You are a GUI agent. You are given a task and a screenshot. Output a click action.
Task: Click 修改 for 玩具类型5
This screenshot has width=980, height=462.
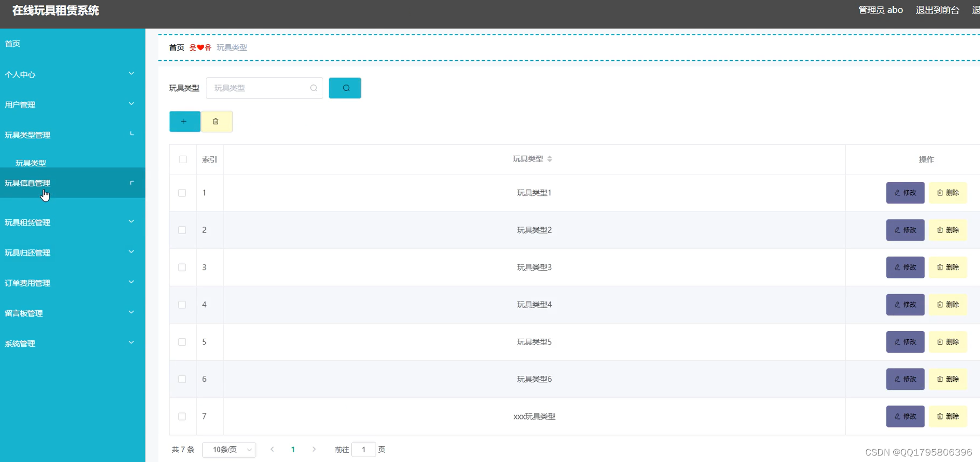click(905, 342)
